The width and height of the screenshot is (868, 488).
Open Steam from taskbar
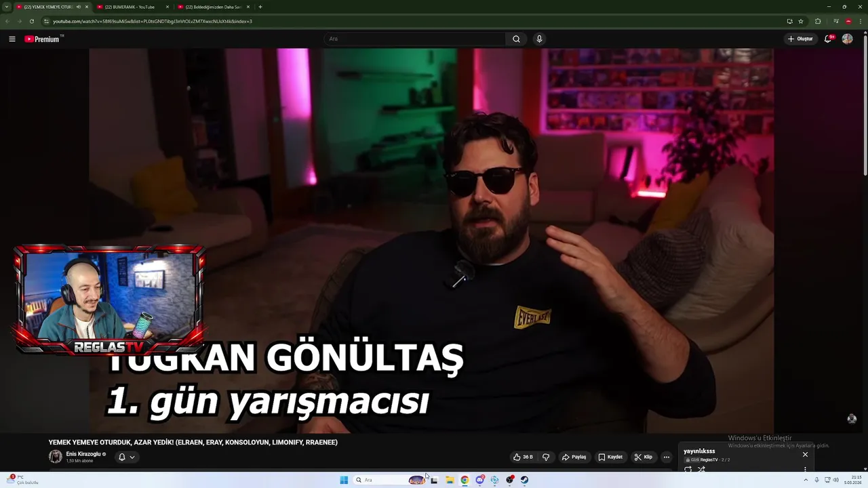tap(524, 480)
